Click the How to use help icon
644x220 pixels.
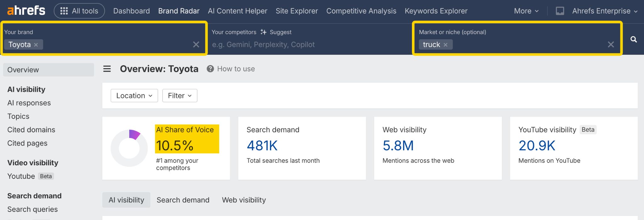tap(210, 69)
